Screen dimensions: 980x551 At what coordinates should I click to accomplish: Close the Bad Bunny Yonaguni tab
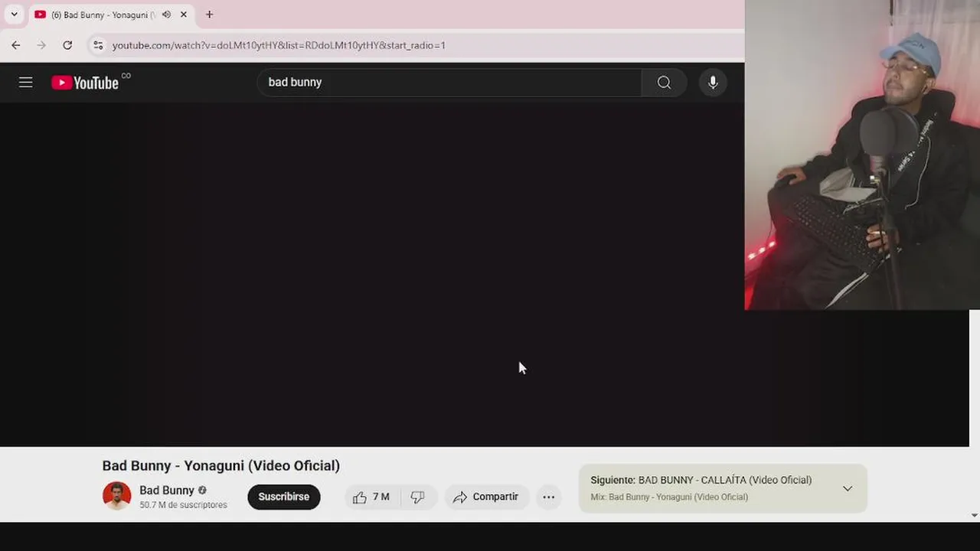coord(184,15)
